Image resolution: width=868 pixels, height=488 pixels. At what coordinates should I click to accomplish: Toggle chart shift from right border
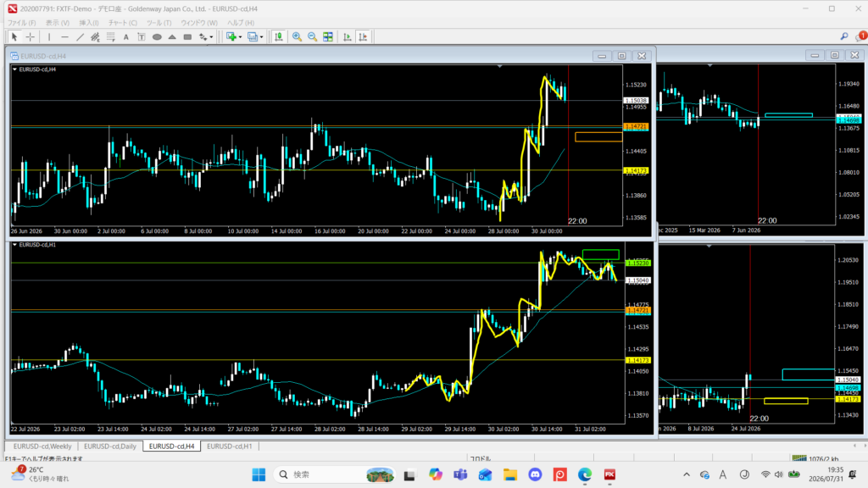pos(363,37)
